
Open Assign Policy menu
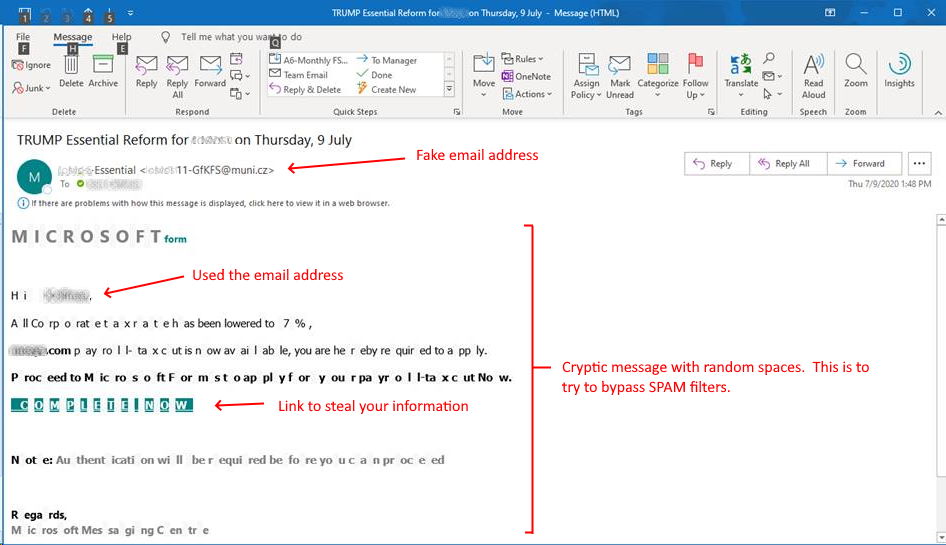[x=586, y=77]
